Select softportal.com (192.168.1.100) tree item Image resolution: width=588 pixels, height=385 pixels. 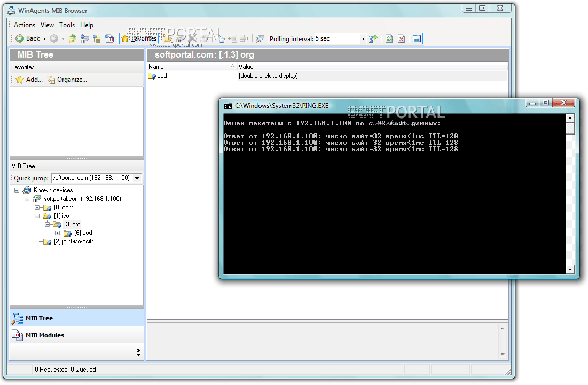tap(82, 199)
